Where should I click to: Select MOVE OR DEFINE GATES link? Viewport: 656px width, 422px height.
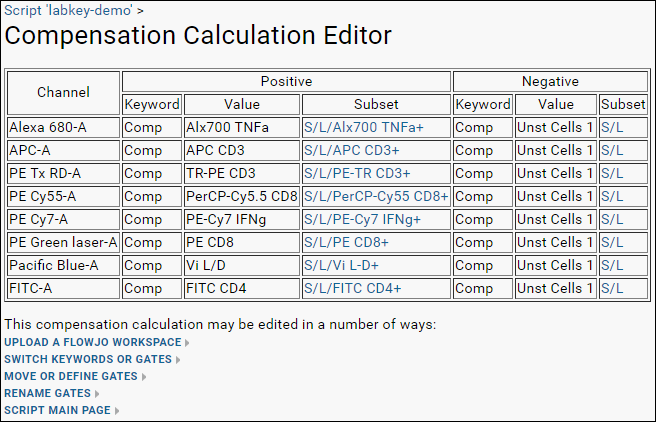point(71,376)
